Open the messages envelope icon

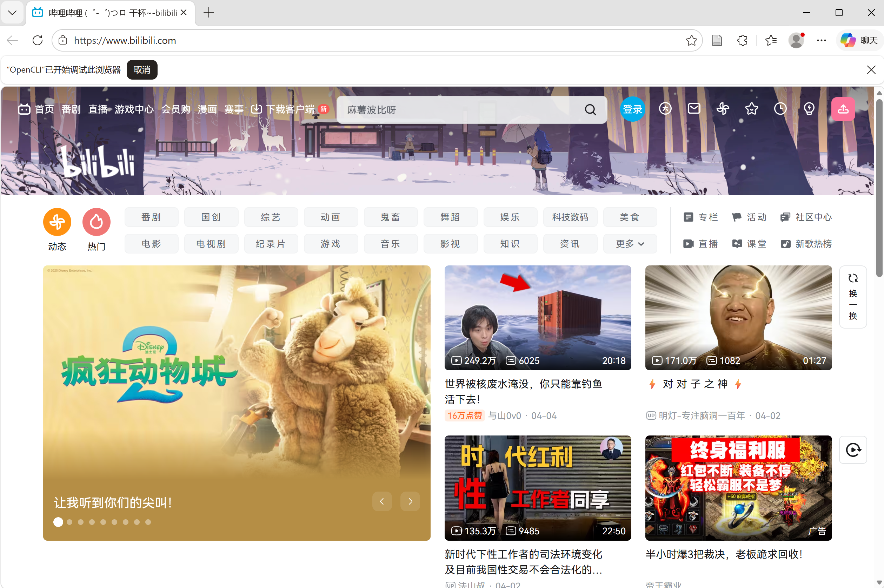click(694, 109)
